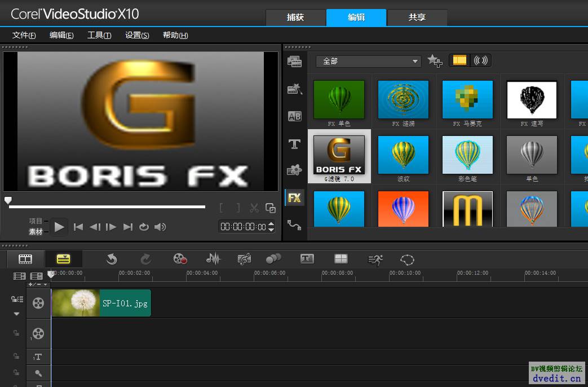588x387 pixels.
Task: Click the timecode field 00:00:00:00
Action: [244, 227]
